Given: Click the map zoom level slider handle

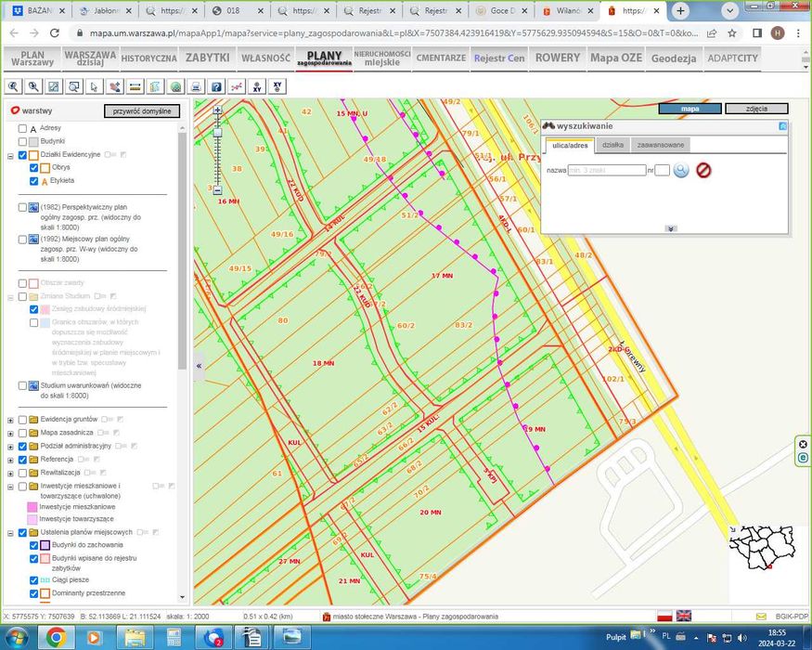Looking at the screenshot, I should pos(217,133).
